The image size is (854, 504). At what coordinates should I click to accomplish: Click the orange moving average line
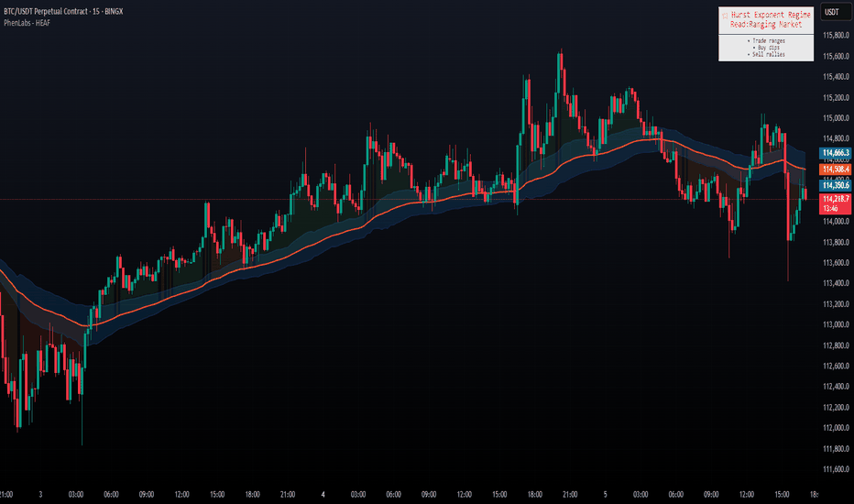tap(327, 240)
